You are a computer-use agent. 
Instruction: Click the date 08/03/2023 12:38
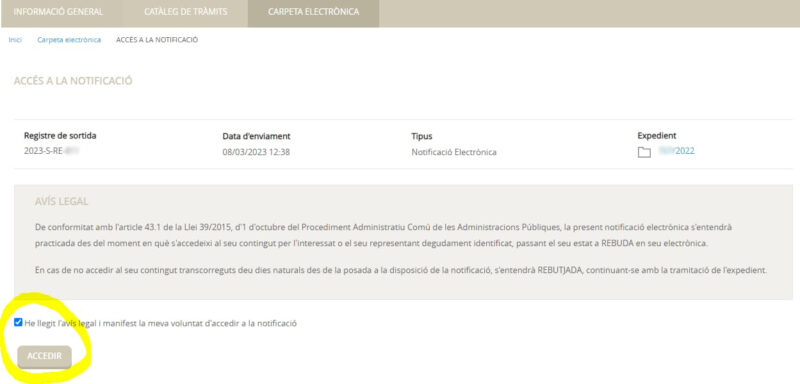256,152
